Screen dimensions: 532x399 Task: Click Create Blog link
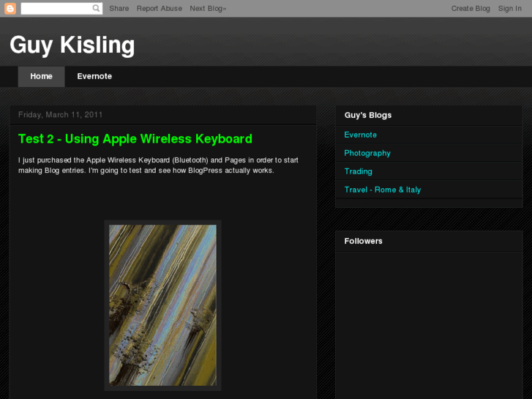tap(471, 9)
